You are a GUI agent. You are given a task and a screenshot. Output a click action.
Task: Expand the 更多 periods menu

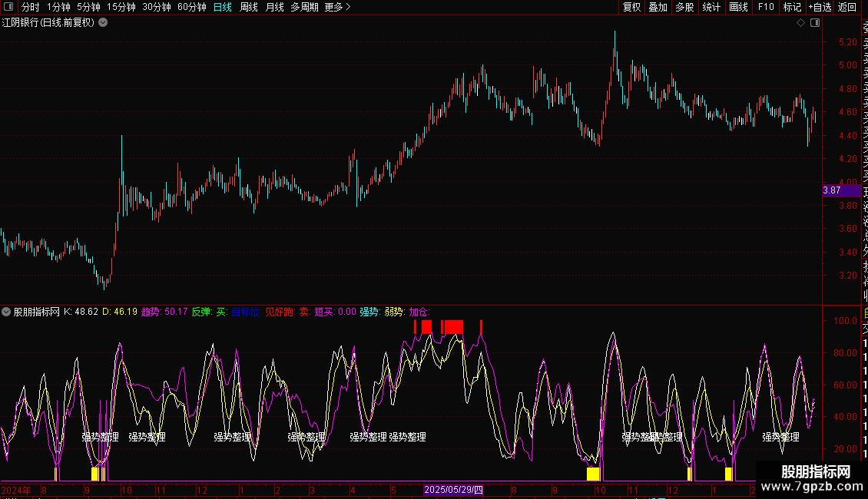(337, 7)
